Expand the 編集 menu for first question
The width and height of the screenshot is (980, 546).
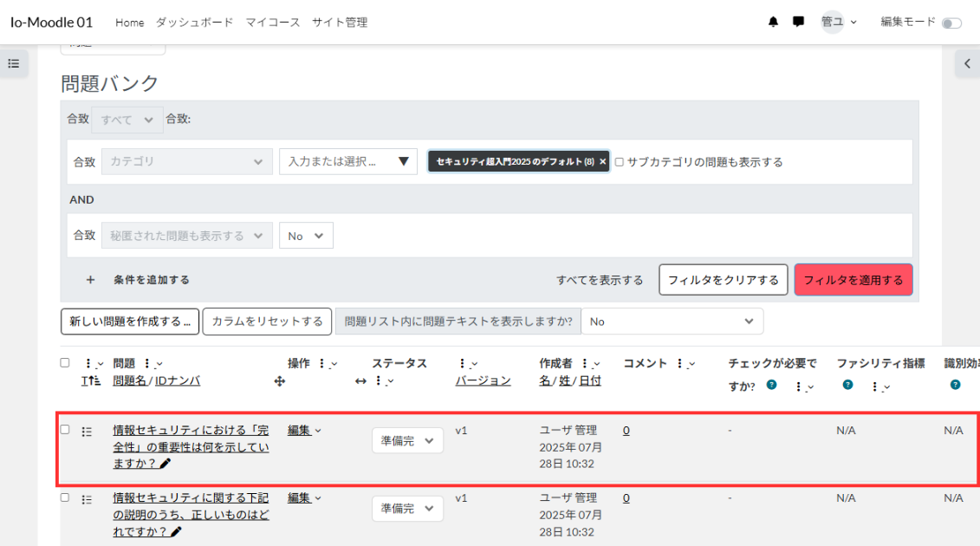pos(304,430)
